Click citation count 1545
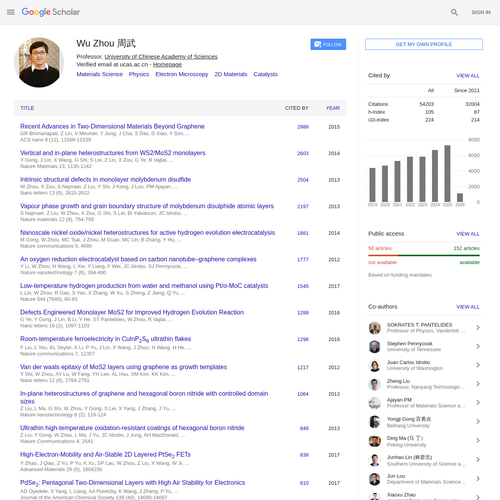500x500 pixels. click(x=303, y=286)
